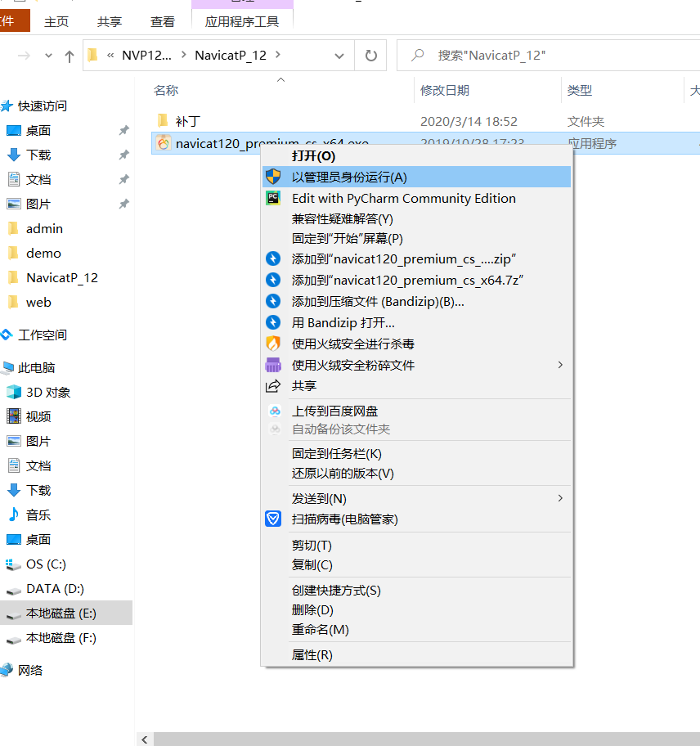Click the 此电脑 computer icon

click(7, 367)
